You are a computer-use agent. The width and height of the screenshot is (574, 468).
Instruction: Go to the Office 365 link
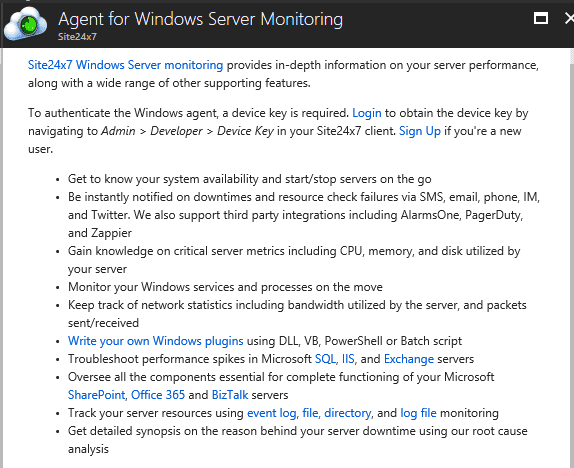coord(158,395)
